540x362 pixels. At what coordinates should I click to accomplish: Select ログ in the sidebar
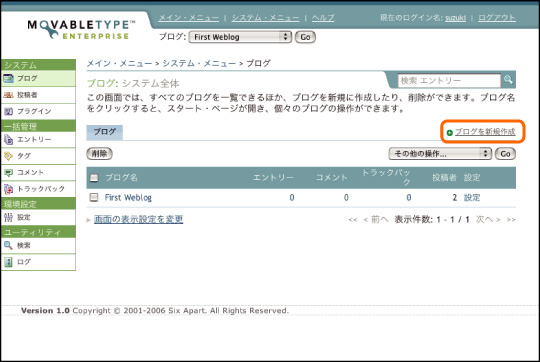coord(38,262)
